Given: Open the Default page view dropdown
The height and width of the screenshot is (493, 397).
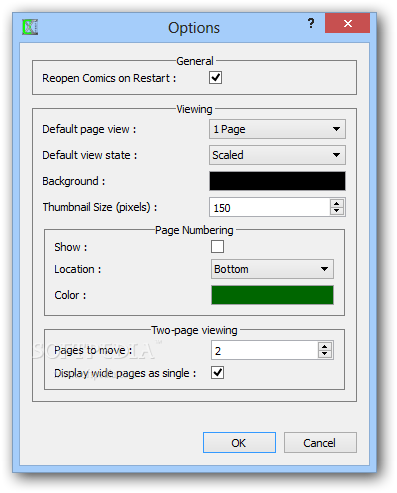Looking at the screenshot, I should [277, 129].
